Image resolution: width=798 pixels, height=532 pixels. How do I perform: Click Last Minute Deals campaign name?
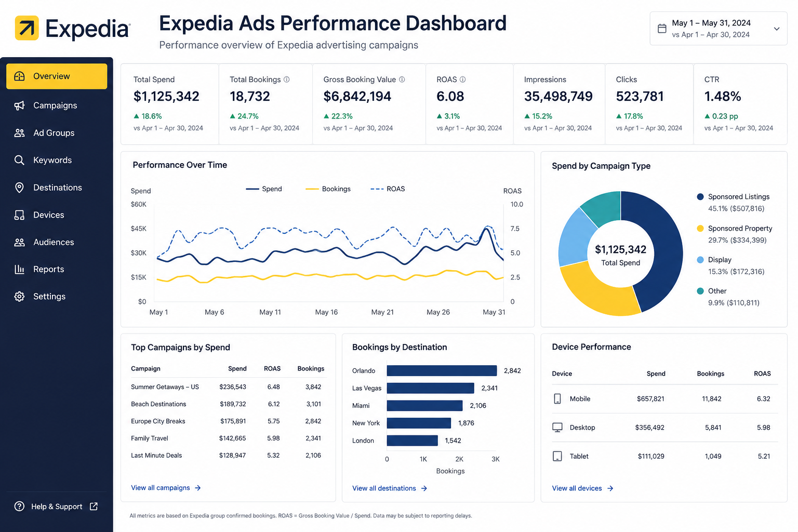point(156,456)
